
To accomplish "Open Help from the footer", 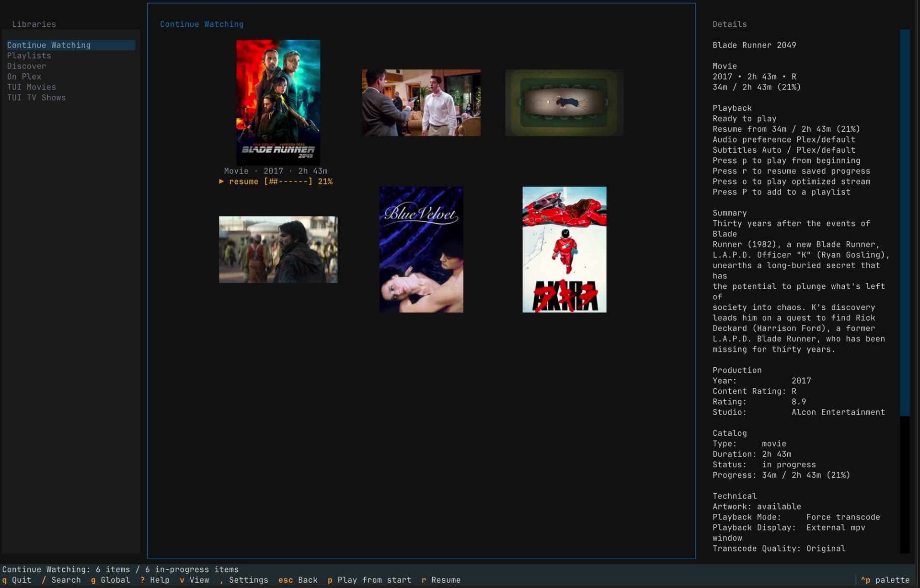I will click(x=155, y=580).
